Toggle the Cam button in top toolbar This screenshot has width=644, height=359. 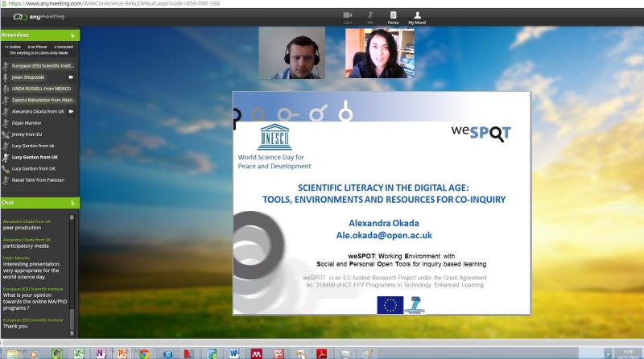pyautogui.click(x=348, y=17)
